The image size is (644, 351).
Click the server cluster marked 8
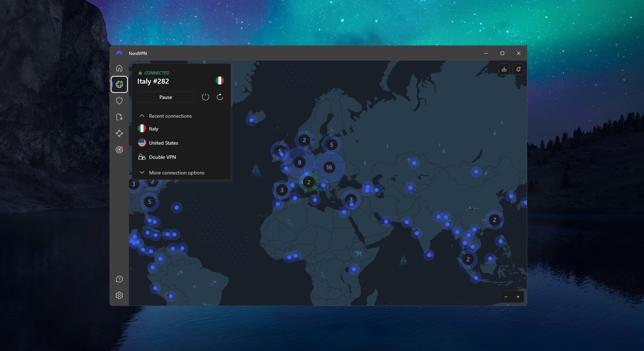tap(300, 162)
